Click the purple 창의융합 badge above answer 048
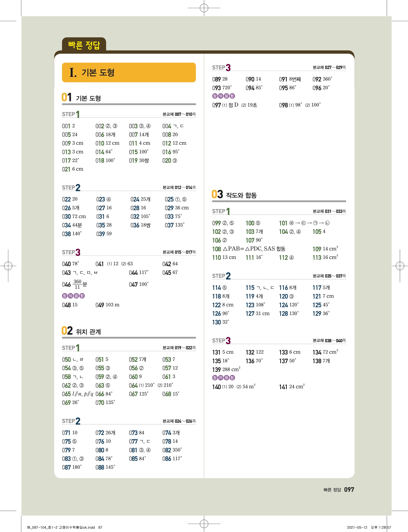 coord(73,296)
